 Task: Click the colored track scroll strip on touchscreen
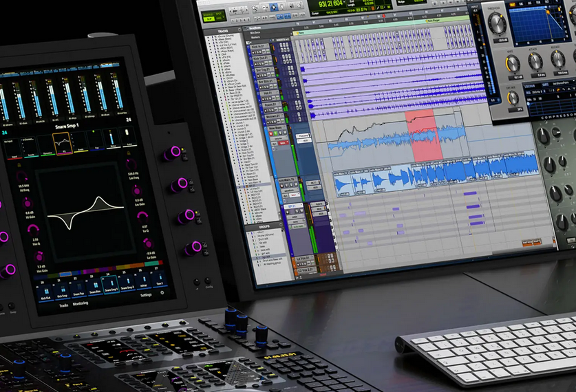[x=98, y=270]
